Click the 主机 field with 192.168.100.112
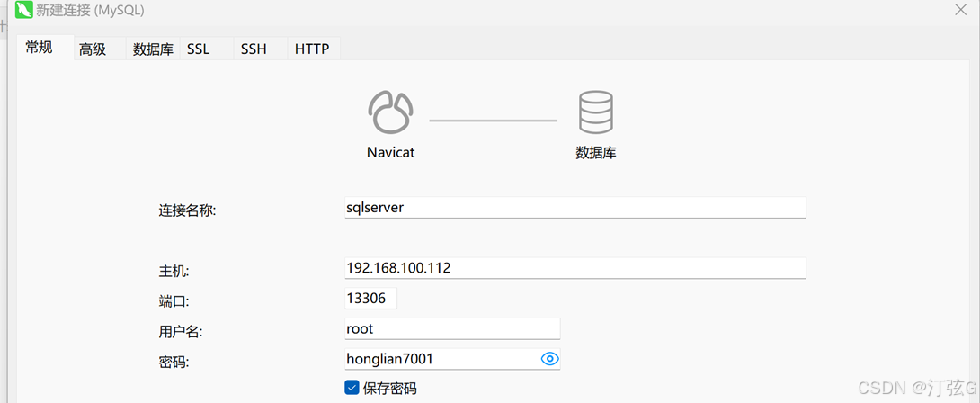This screenshot has width=980, height=403. point(575,268)
